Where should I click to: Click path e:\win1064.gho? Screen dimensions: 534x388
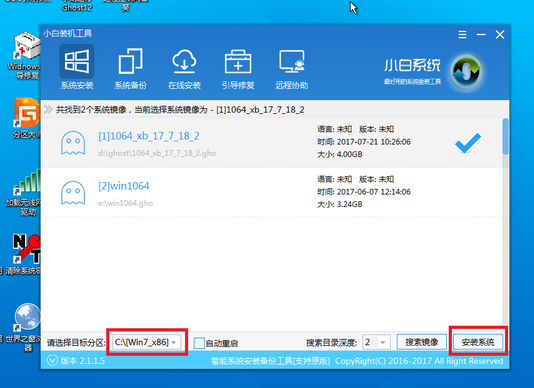[125, 203]
